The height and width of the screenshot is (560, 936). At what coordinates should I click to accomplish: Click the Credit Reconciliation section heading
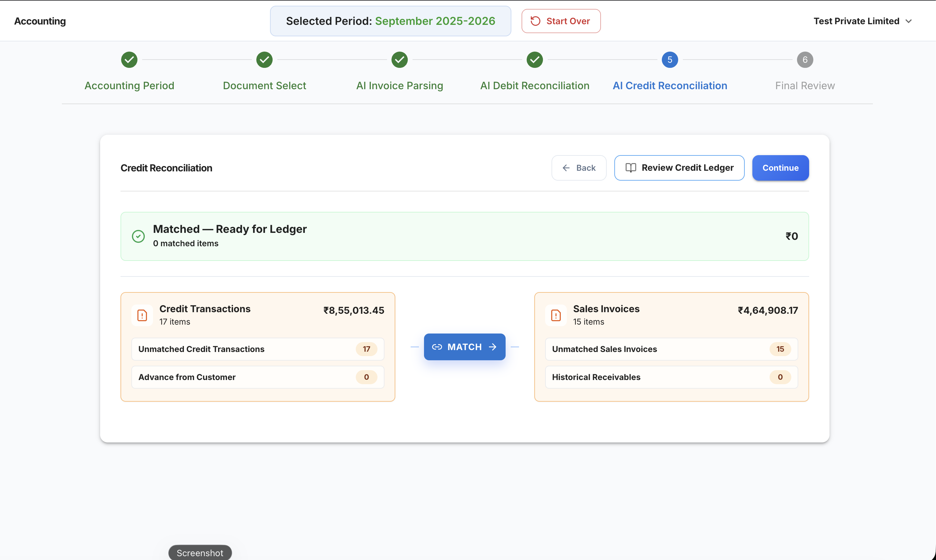(x=166, y=168)
